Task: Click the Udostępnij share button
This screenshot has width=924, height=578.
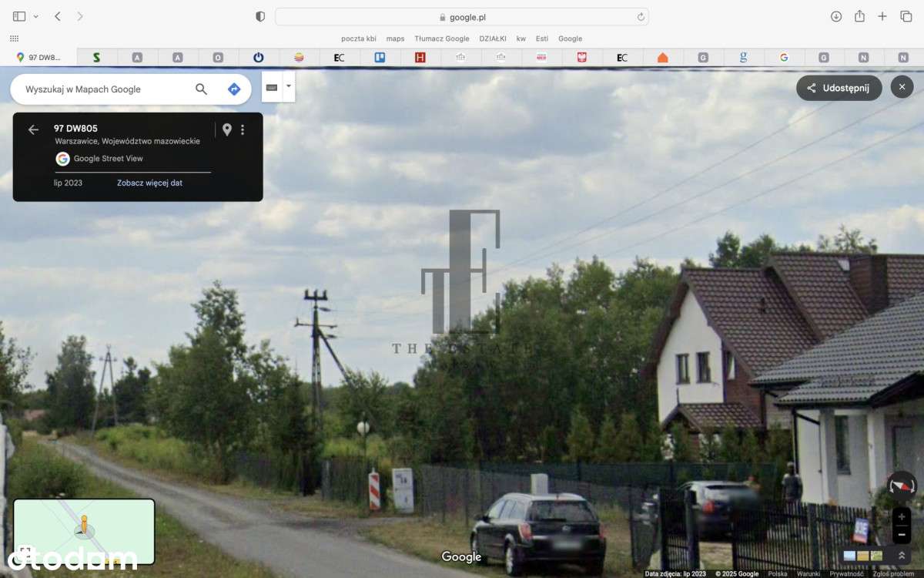Action: 839,88
